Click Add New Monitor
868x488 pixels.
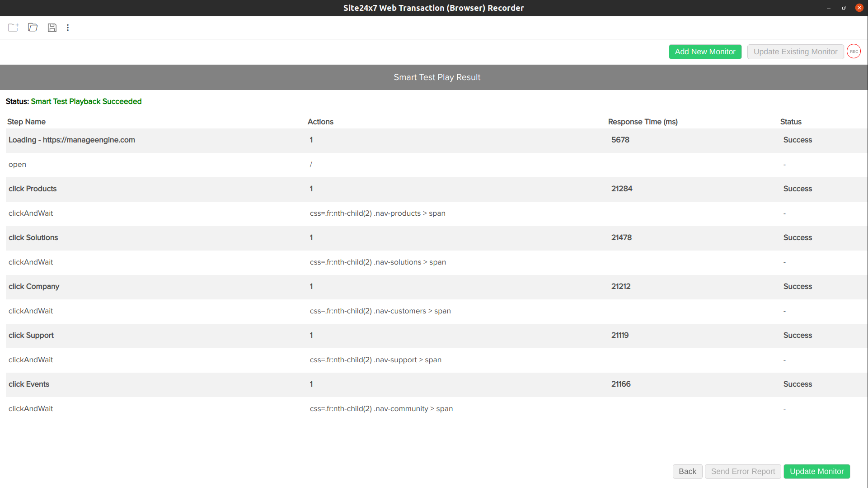(x=705, y=52)
